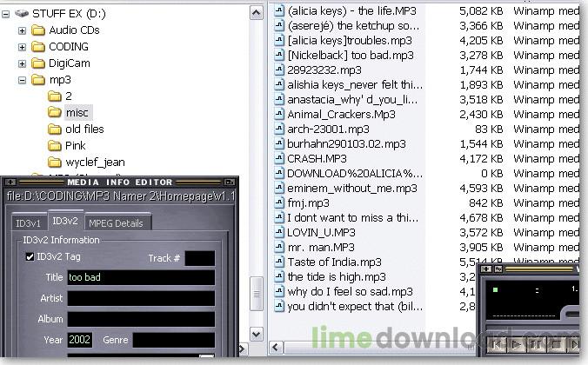Click the file list horizontal scroll left arrow

(276, 348)
